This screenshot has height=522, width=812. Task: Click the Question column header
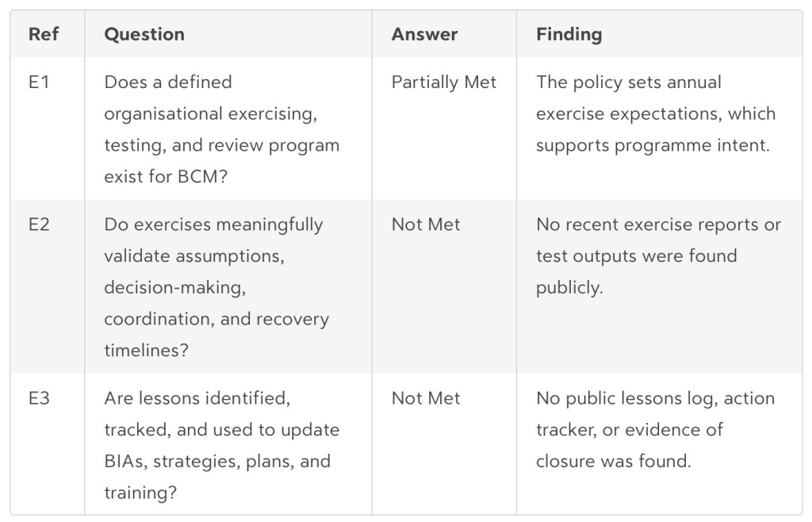(x=144, y=34)
